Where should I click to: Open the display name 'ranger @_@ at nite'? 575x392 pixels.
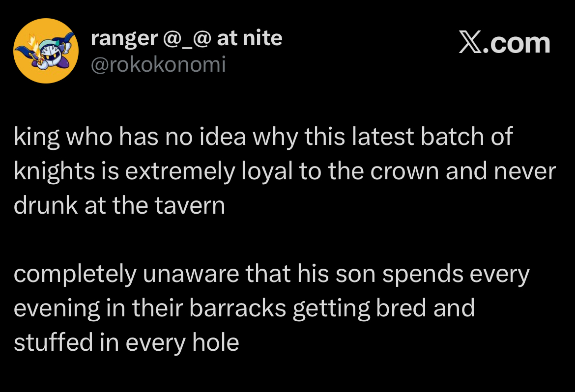pyautogui.click(x=187, y=38)
